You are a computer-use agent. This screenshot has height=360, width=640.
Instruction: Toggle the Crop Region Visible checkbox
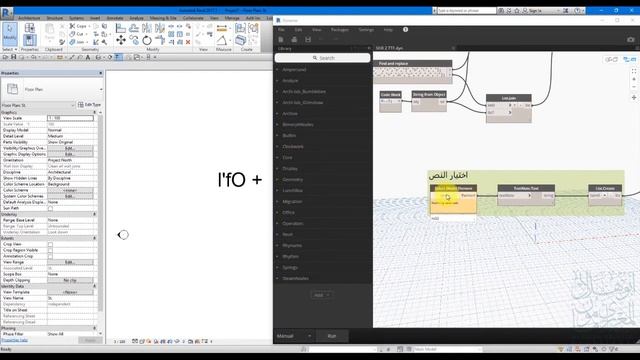point(50,250)
